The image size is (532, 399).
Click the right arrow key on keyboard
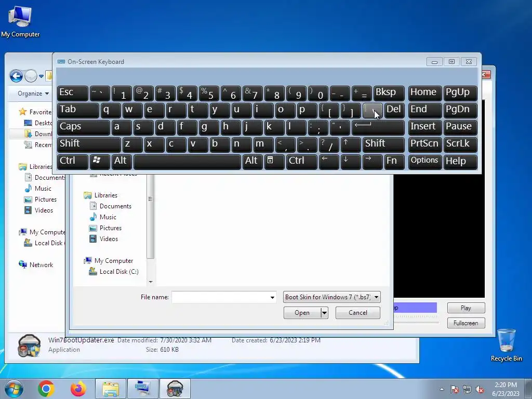click(373, 161)
